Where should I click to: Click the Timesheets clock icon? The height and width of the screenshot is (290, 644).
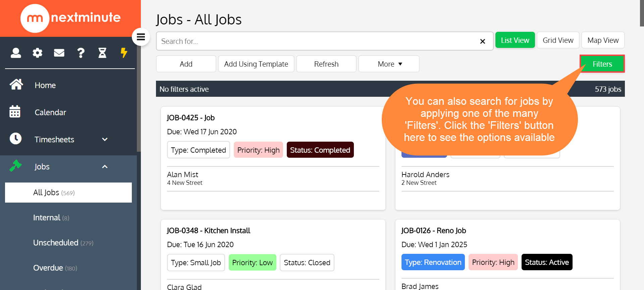(16, 138)
